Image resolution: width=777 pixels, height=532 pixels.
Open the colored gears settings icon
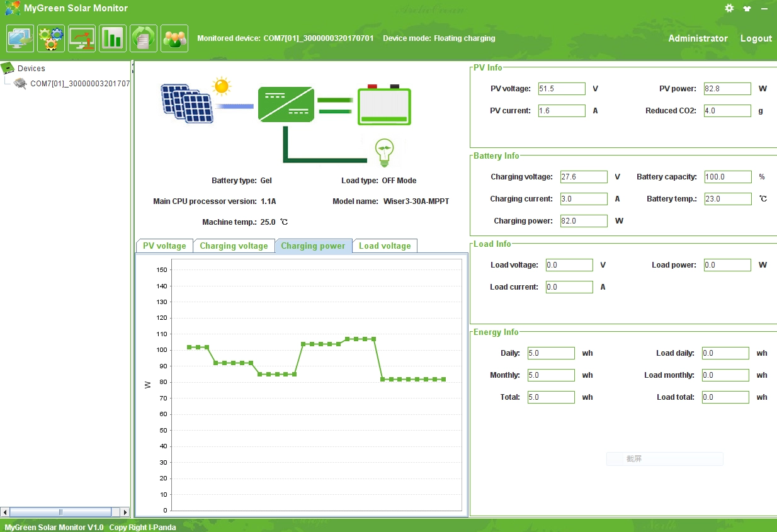[x=51, y=38]
